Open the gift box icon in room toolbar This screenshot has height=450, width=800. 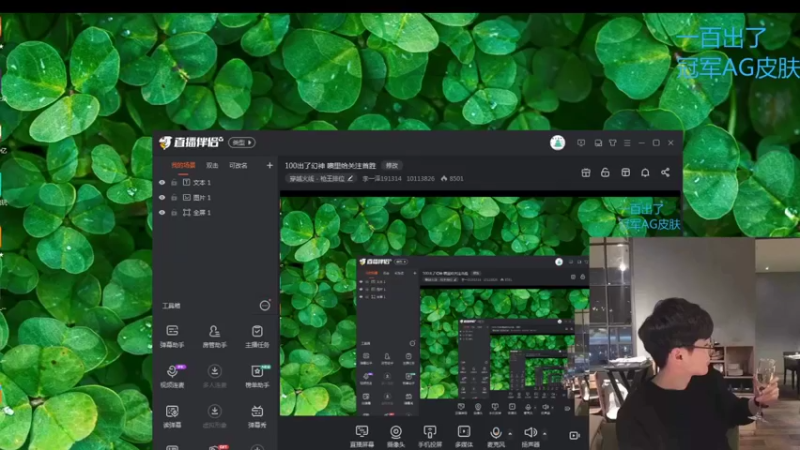[586, 172]
